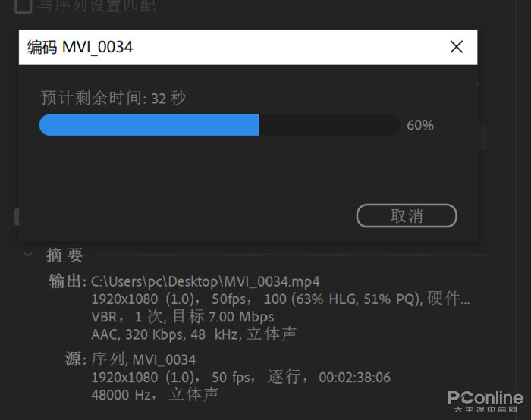Close the 编码 MVI_0034 dialog

[456, 47]
